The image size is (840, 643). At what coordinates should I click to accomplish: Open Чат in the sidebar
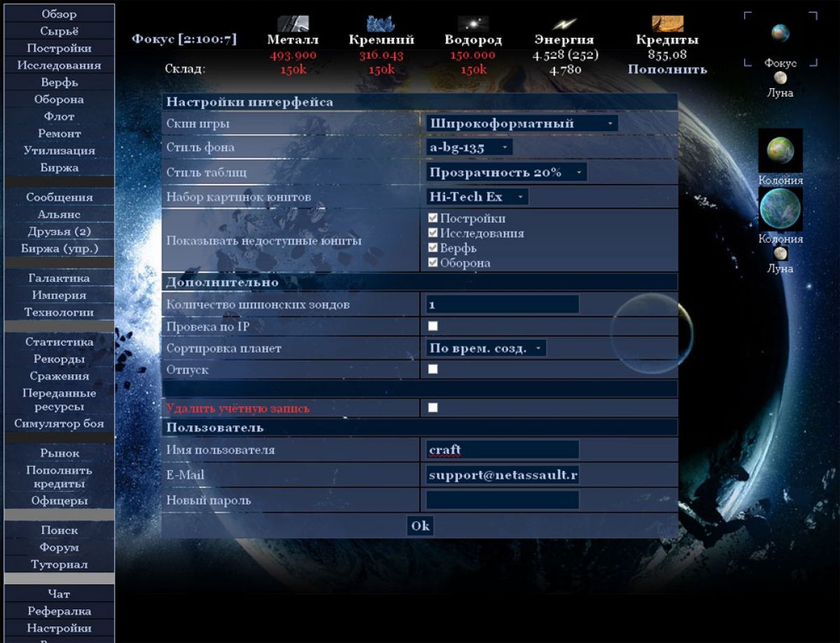pyautogui.click(x=59, y=594)
